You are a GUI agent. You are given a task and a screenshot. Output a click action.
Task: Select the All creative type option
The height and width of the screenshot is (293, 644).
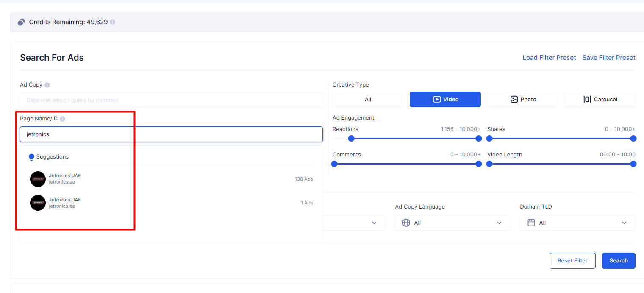[368, 100]
